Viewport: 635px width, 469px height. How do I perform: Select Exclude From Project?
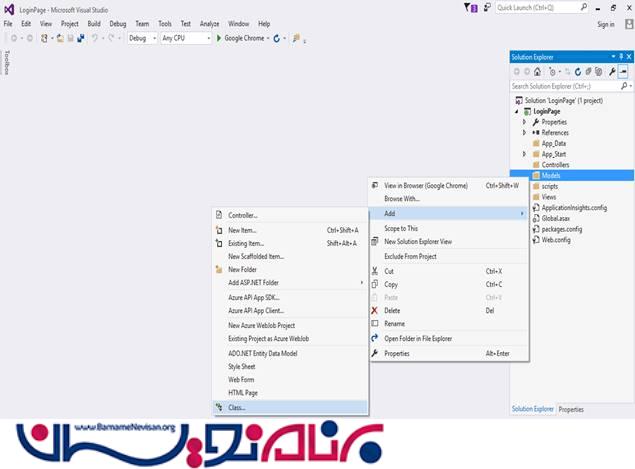(x=449, y=256)
